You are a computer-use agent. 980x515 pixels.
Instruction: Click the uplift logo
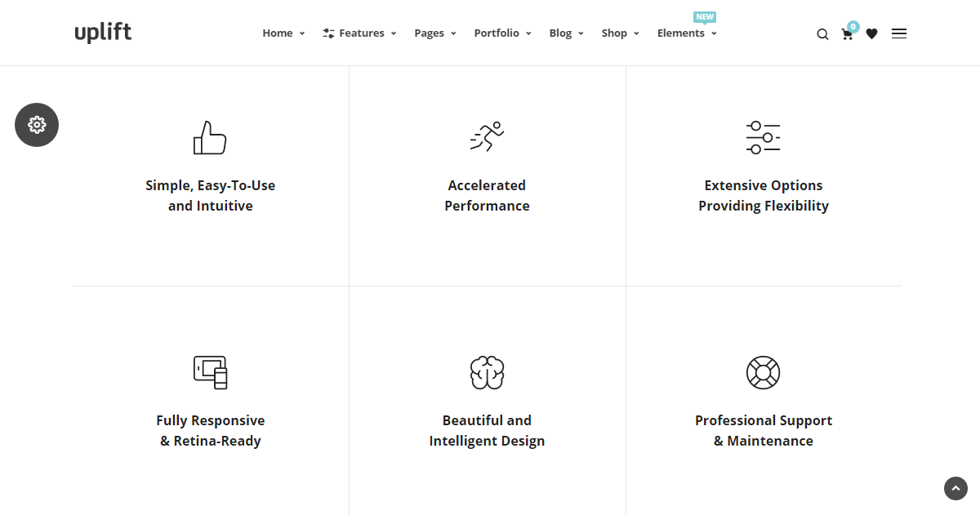coord(103,33)
